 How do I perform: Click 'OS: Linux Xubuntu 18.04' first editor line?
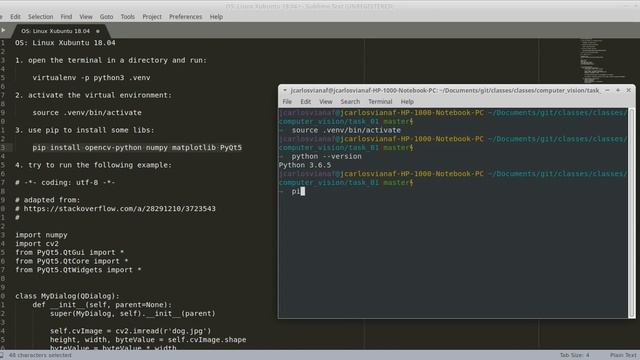[x=65, y=42]
